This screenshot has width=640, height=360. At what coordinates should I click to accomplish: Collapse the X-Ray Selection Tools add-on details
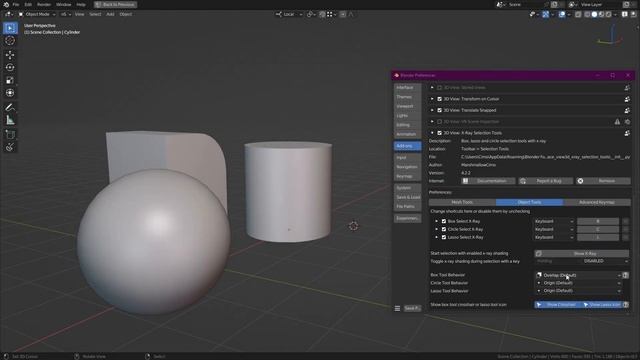432,133
